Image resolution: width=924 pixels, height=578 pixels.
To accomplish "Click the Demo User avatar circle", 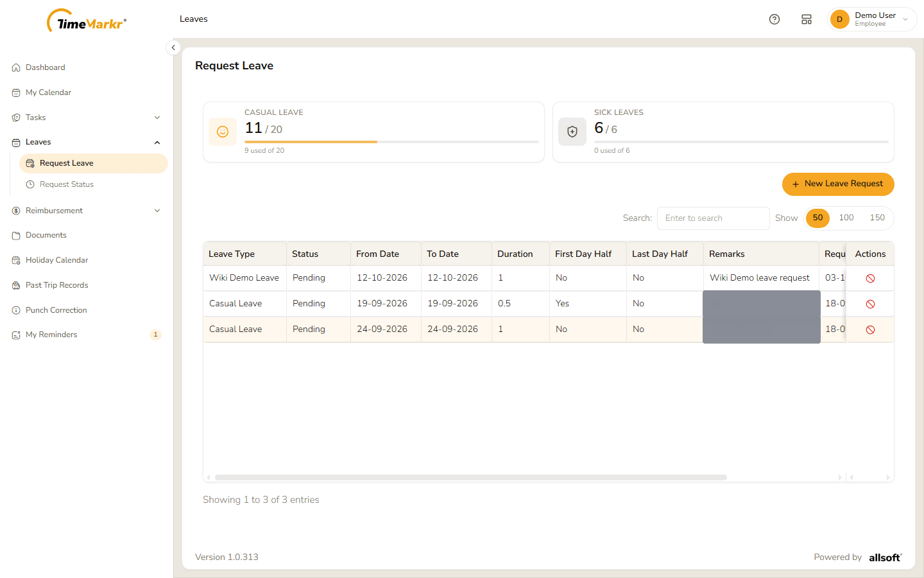I will pos(839,19).
